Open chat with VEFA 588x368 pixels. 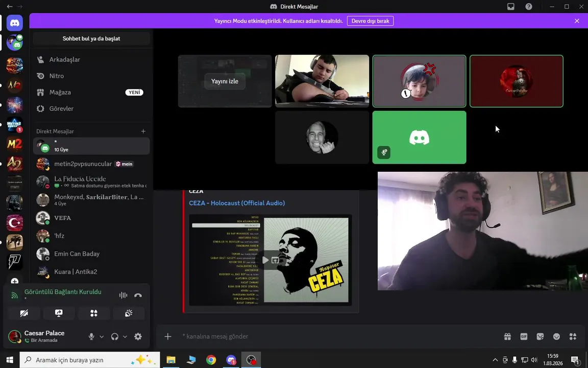tap(91, 218)
